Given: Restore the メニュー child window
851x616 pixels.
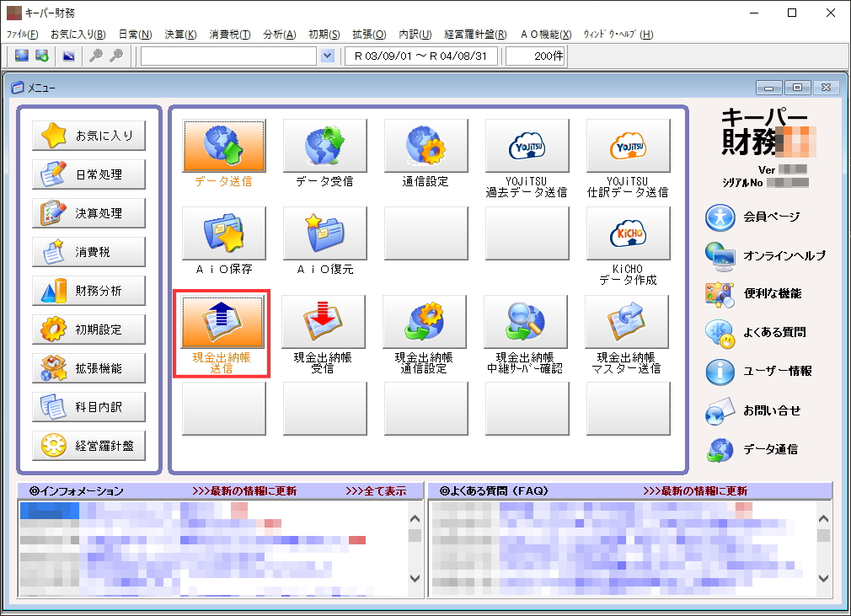Looking at the screenshot, I should click(x=797, y=88).
